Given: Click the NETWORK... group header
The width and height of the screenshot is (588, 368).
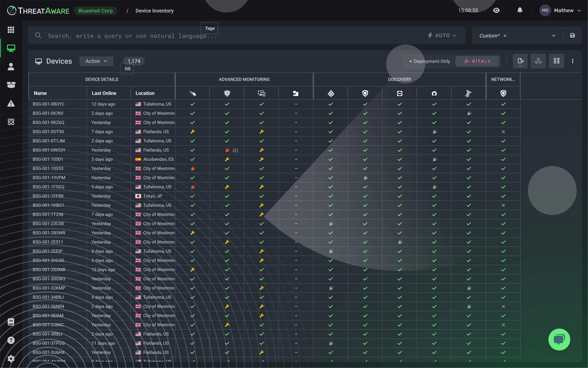Looking at the screenshot, I should (x=503, y=80).
